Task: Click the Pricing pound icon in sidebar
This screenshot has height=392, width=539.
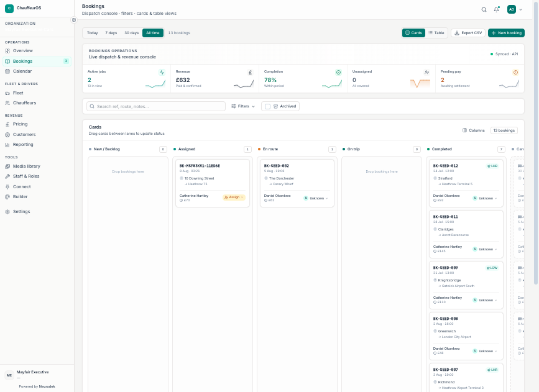Action: tap(7, 124)
